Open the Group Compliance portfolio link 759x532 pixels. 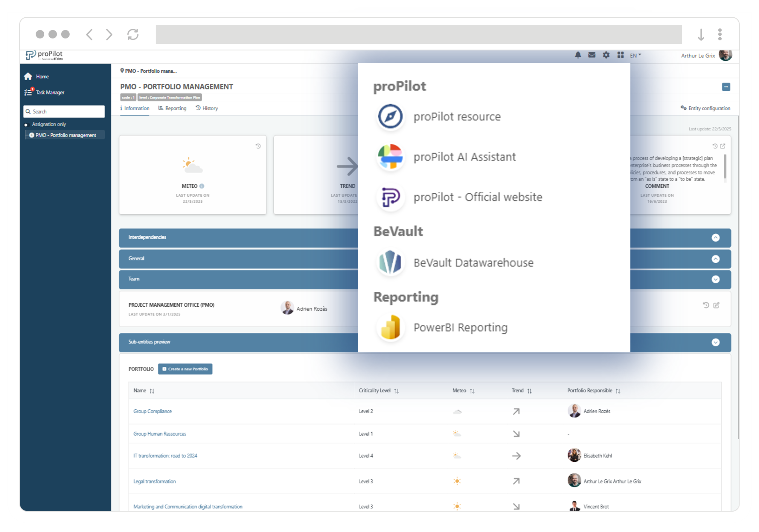tap(153, 411)
